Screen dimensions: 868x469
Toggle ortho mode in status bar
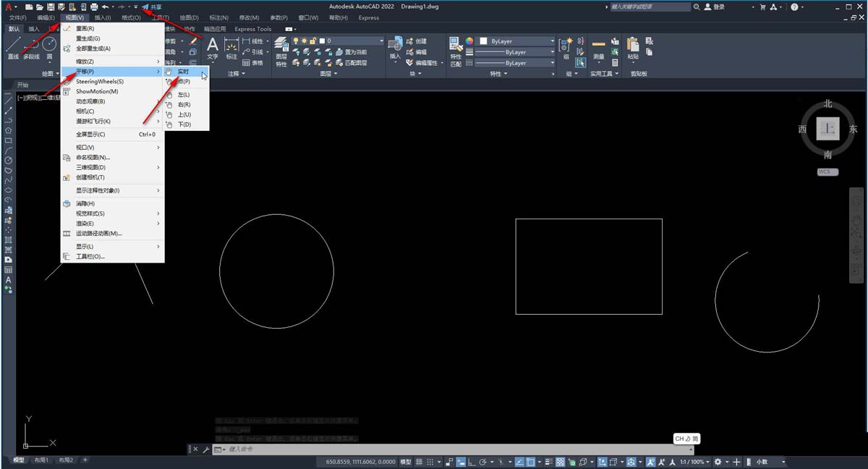[472, 461]
